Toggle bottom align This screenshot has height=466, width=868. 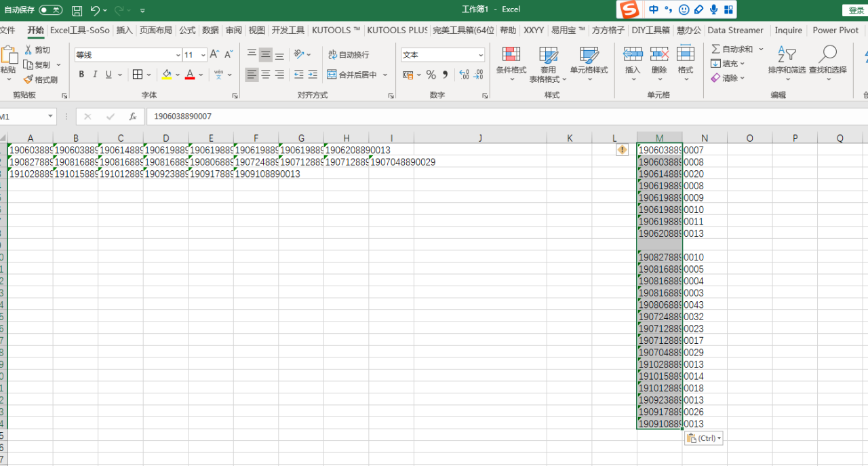279,54
